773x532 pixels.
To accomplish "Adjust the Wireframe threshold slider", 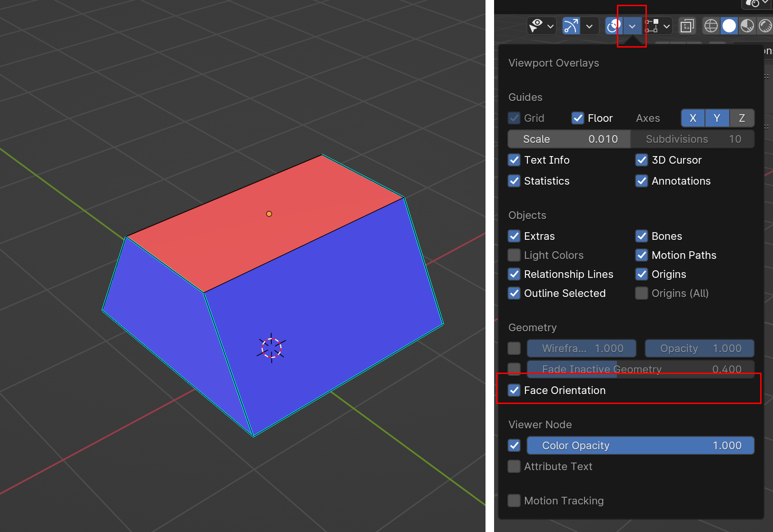I will 582,348.
